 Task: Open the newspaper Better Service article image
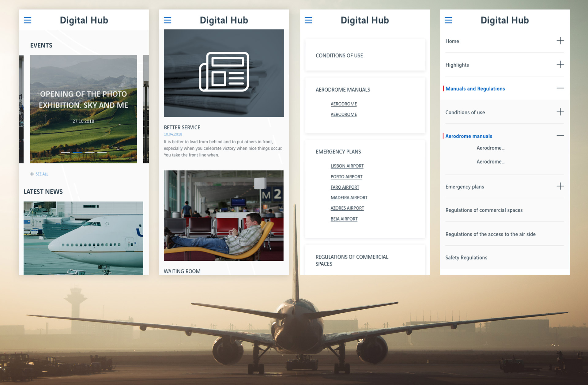point(224,73)
